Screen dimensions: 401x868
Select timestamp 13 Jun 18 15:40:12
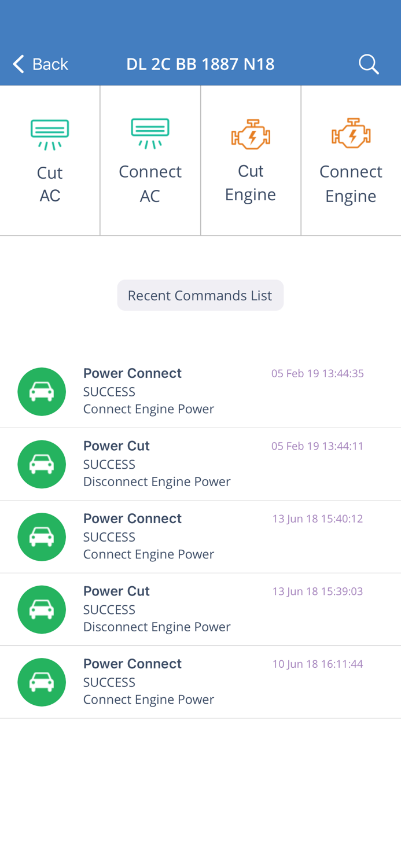tap(317, 518)
